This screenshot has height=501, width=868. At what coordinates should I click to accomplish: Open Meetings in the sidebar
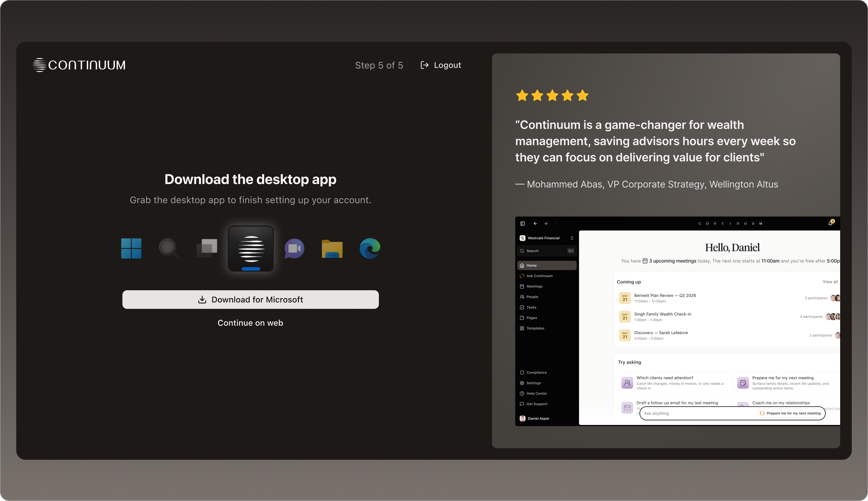coord(547,286)
